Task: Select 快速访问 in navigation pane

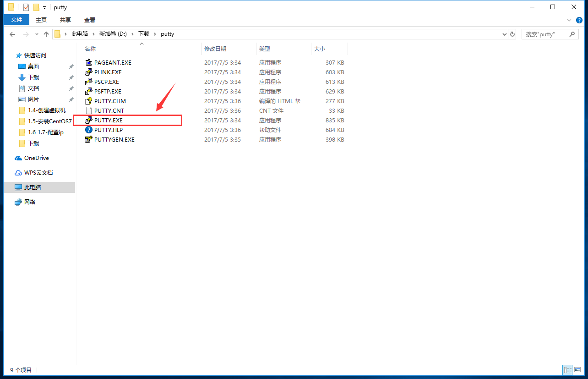Action: tap(35, 55)
